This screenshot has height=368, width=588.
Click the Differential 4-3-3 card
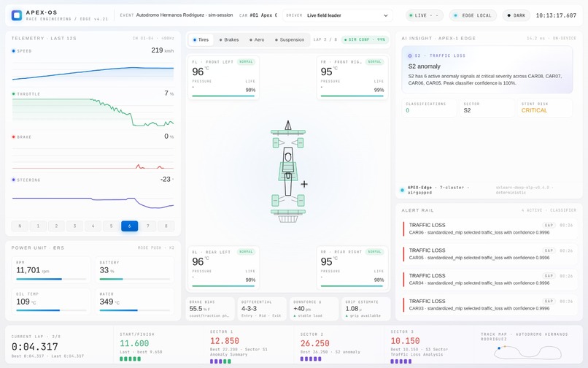(x=262, y=309)
